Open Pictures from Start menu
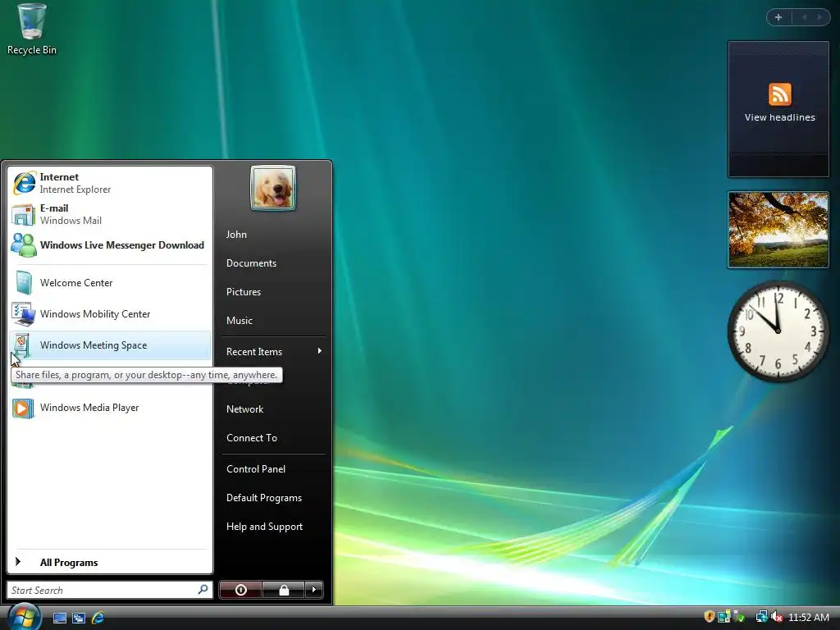This screenshot has height=630, width=840. (x=243, y=292)
